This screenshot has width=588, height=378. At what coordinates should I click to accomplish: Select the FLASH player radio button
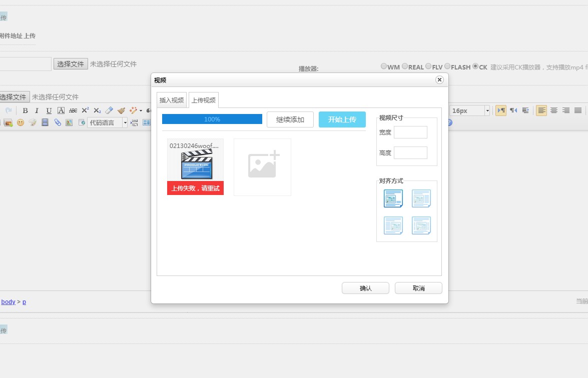[447, 66]
